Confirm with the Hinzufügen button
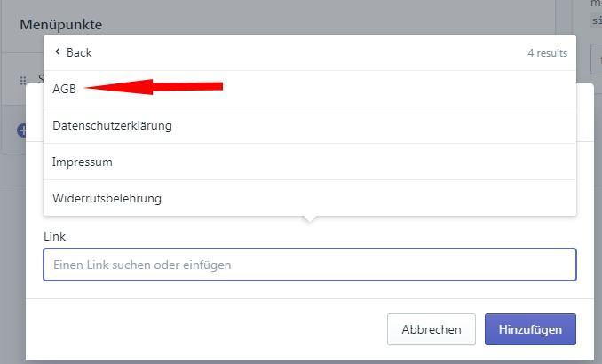The image size is (602, 364). tap(530, 329)
